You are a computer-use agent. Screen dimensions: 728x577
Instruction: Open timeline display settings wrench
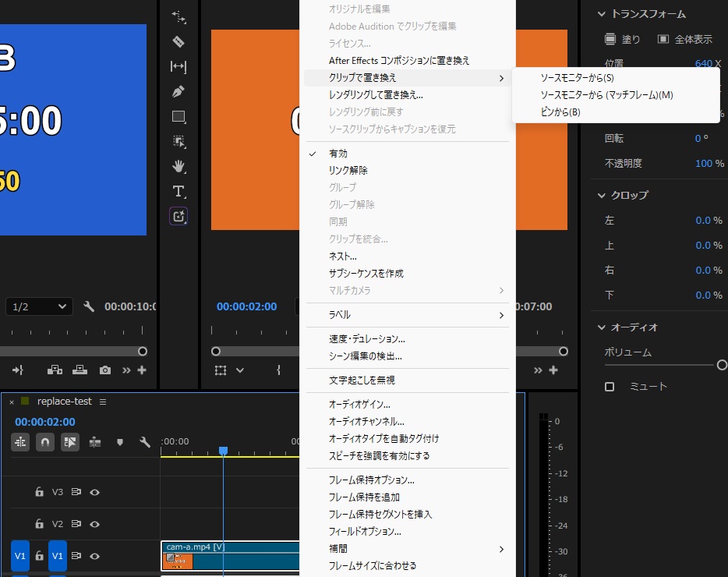pos(145,442)
